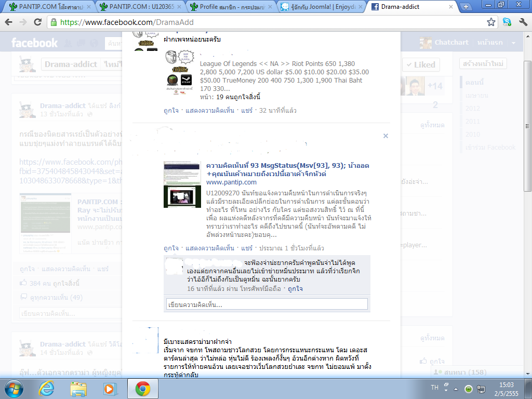Open the Facebook friend requests icon
This screenshot has width=532, height=399.
[x=68, y=43]
